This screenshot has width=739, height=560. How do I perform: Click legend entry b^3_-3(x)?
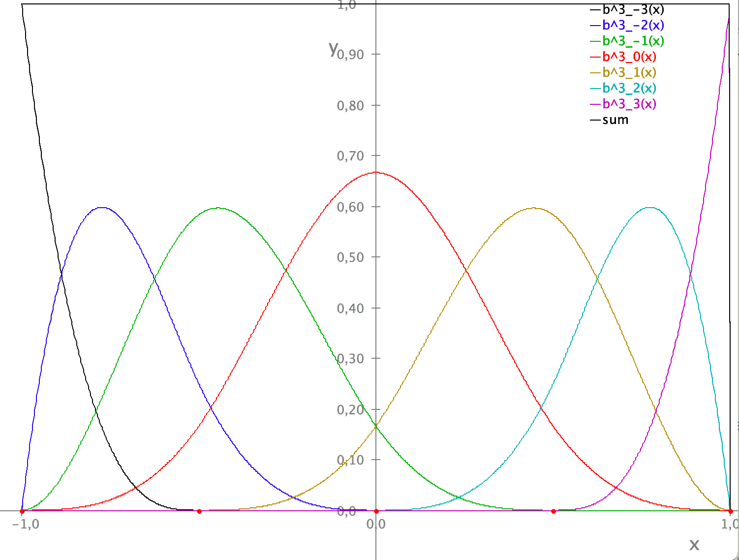(627, 9)
